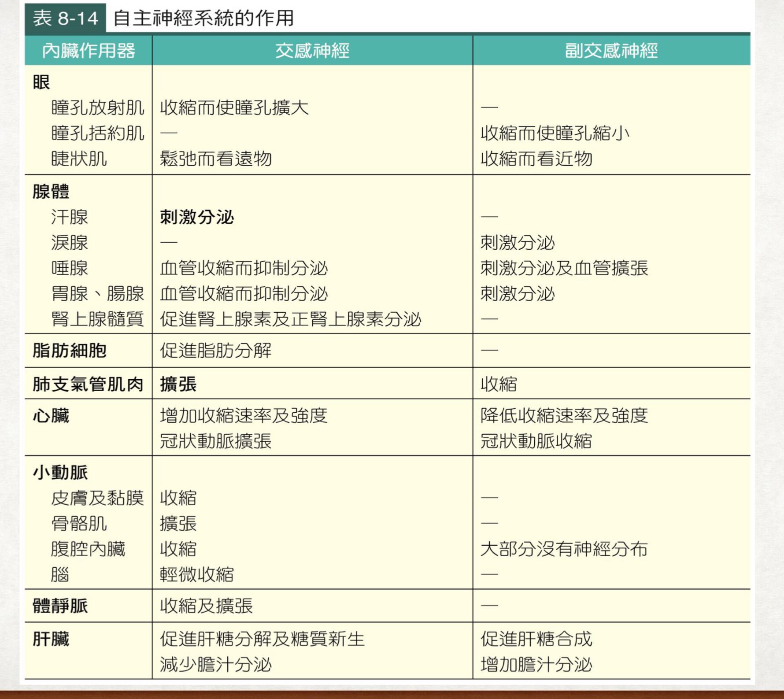The image size is (784, 699).
Task: Click the 促進腎上腺素及正腎上腺素分泌 text
Action: click(x=291, y=319)
